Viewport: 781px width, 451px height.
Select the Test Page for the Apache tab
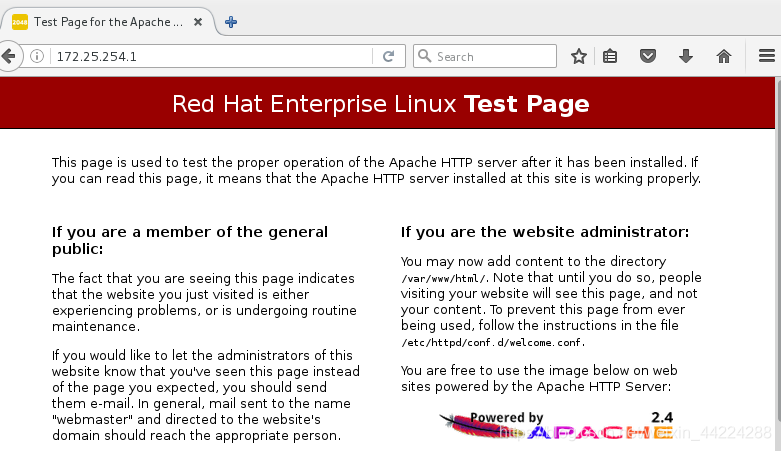pyautogui.click(x=108, y=22)
